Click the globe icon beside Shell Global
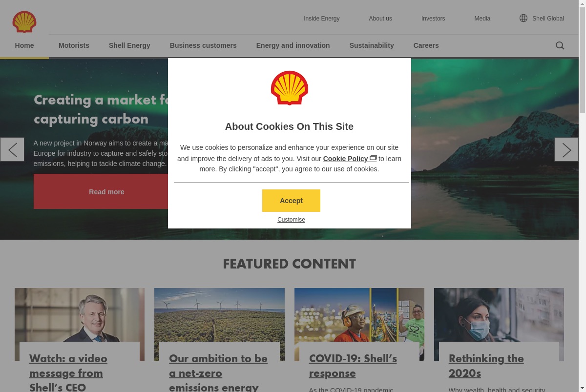 tap(523, 18)
